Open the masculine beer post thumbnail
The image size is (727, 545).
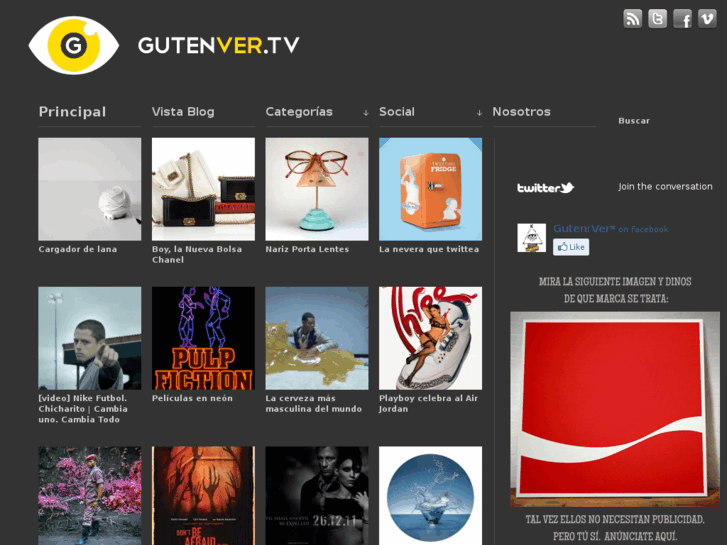pos(317,338)
